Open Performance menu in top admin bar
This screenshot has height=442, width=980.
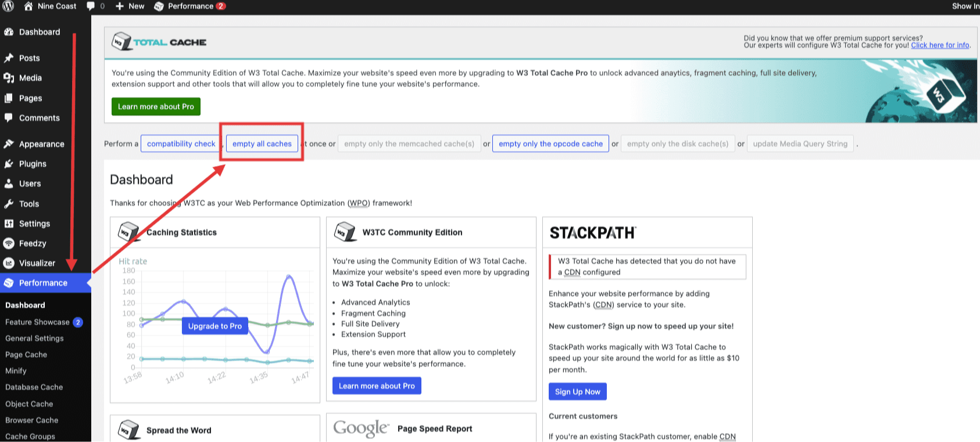[x=190, y=6]
